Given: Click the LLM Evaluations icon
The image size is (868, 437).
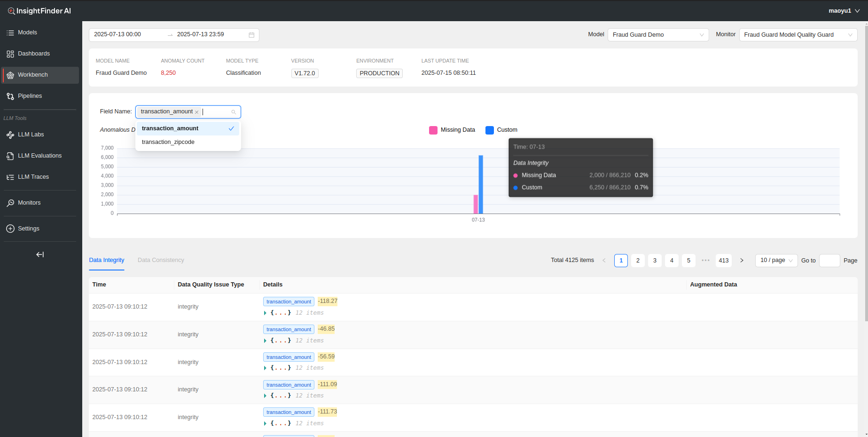Looking at the screenshot, I should (10, 156).
